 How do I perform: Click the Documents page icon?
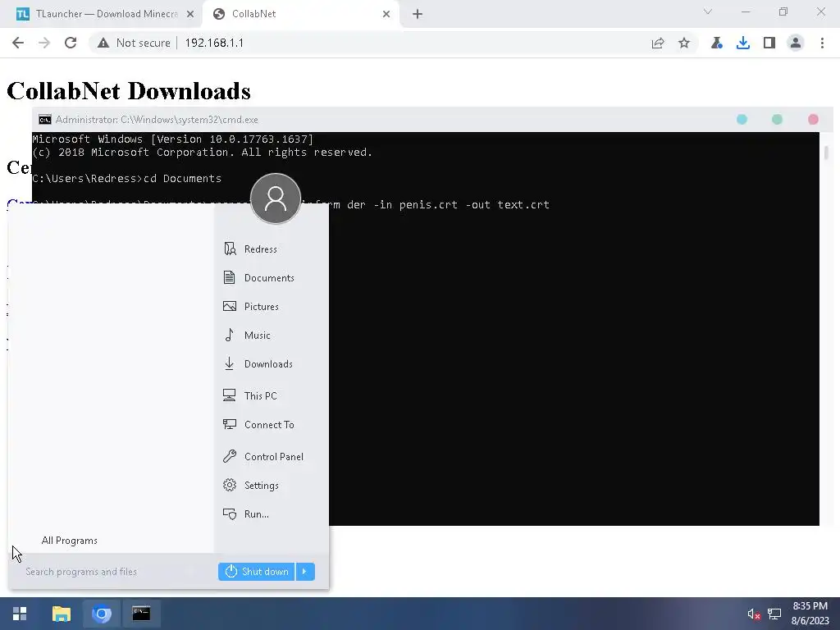click(230, 277)
